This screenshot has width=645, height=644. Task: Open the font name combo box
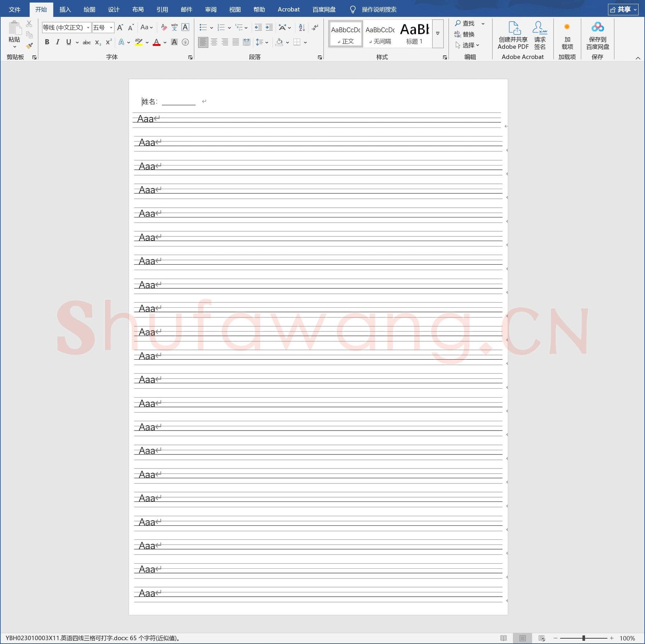coord(66,27)
